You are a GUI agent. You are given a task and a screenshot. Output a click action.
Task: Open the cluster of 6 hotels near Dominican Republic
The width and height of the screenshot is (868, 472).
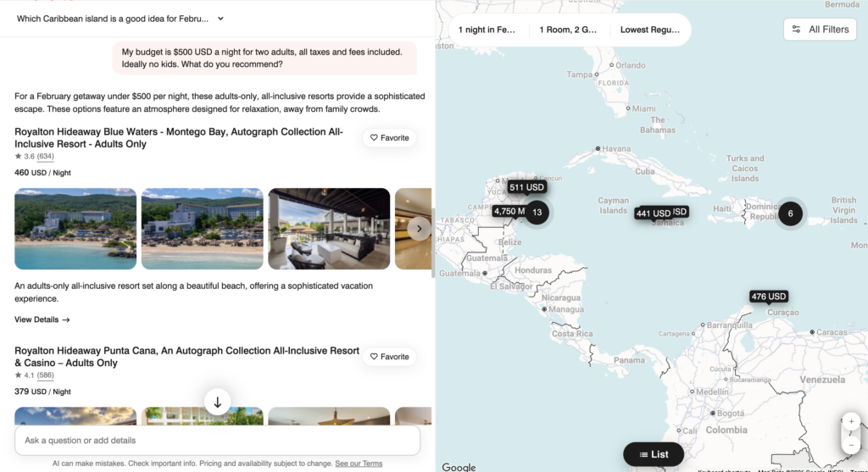point(791,214)
